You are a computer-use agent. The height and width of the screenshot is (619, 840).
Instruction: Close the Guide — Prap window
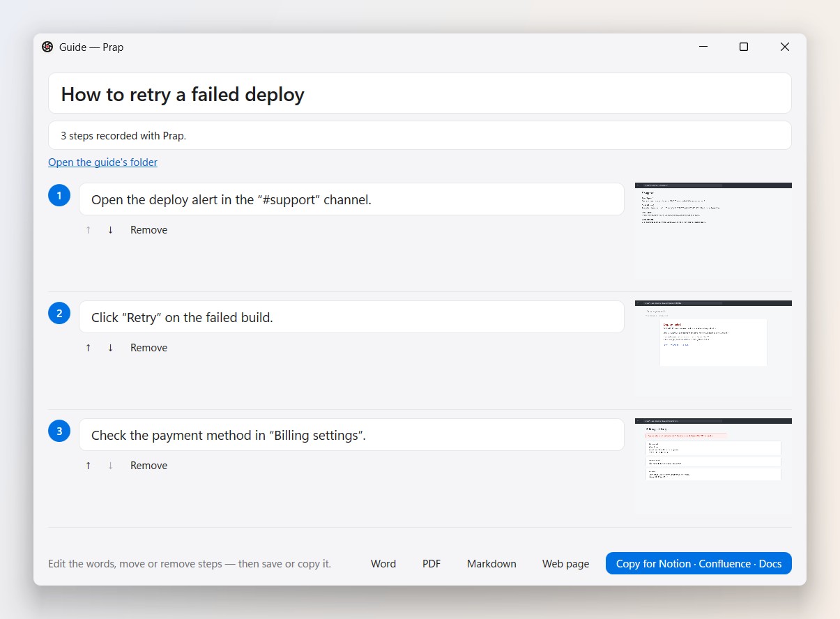[785, 47]
